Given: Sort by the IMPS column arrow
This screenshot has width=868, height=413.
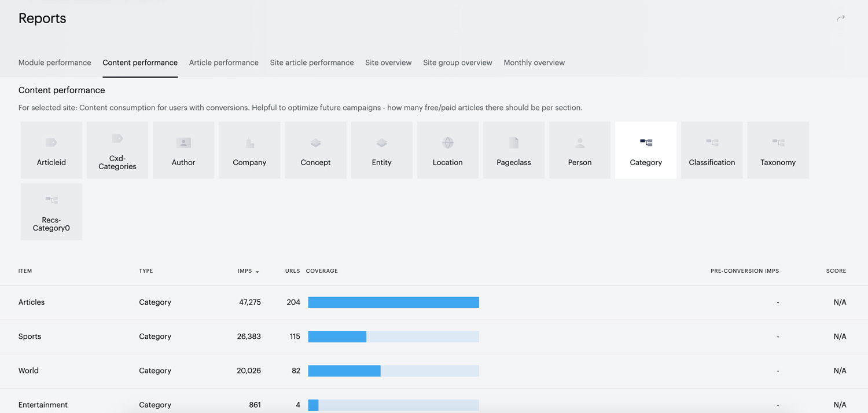Looking at the screenshot, I should (x=258, y=272).
